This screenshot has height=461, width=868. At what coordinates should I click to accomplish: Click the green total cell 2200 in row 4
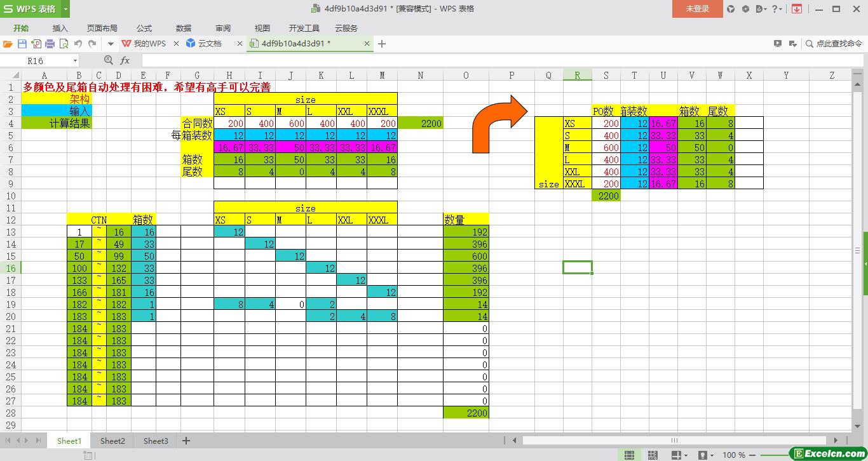tap(420, 123)
